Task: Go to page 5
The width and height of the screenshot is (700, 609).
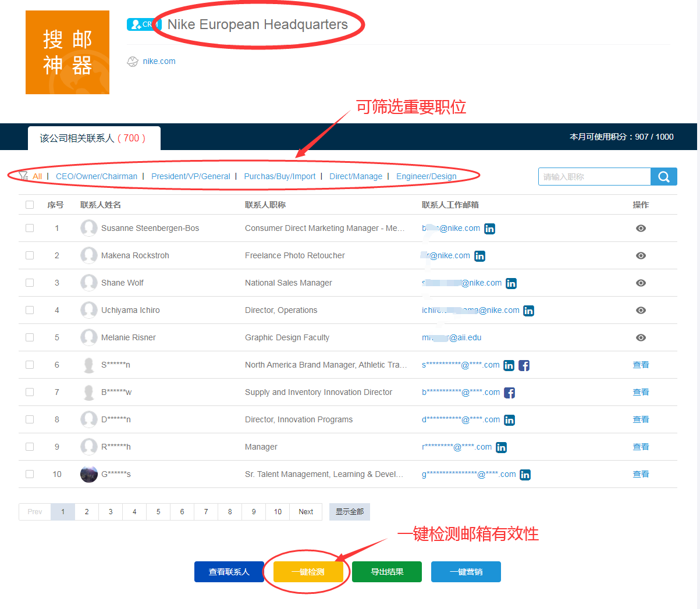Action: [x=158, y=512]
